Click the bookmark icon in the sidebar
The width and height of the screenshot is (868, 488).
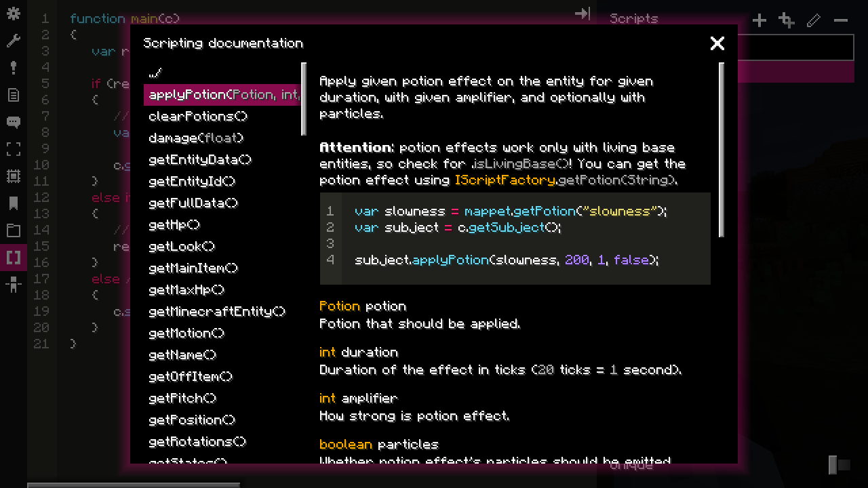pos(14,203)
